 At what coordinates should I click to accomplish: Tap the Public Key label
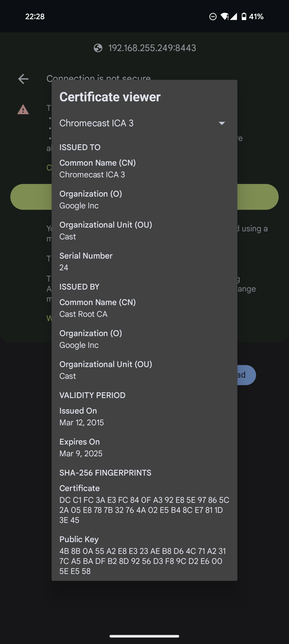click(79, 539)
